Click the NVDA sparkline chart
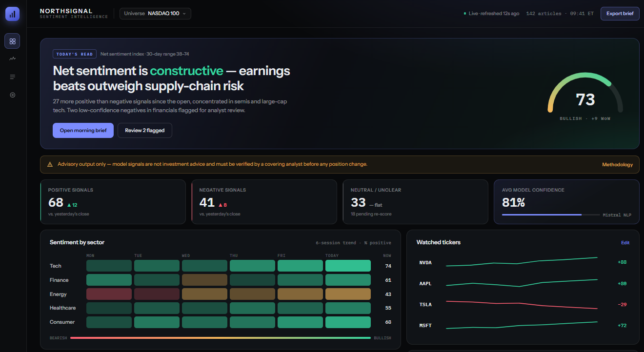 point(522,262)
